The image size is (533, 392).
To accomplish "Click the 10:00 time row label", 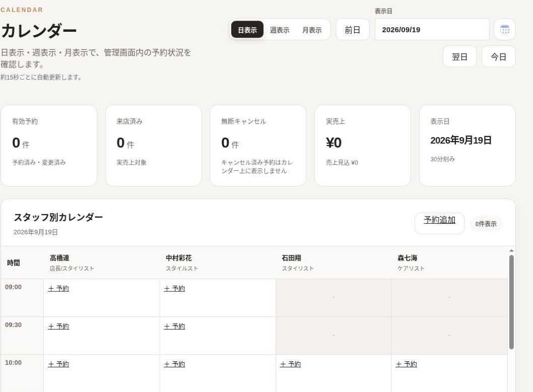I will [13, 362].
